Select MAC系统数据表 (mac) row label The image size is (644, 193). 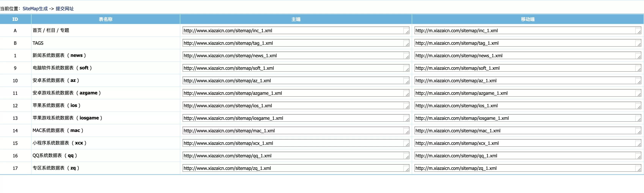tap(58, 130)
